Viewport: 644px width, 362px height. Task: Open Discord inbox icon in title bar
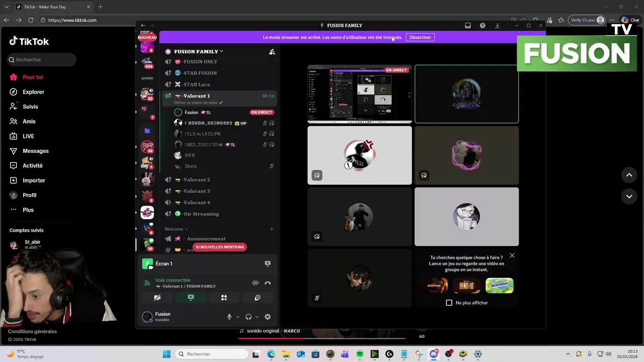(468, 26)
